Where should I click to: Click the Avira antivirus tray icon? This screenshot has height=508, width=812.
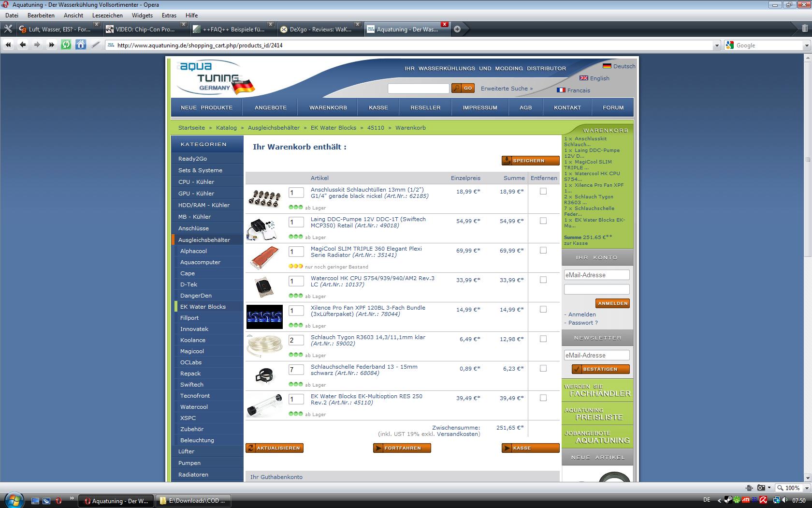click(x=763, y=500)
